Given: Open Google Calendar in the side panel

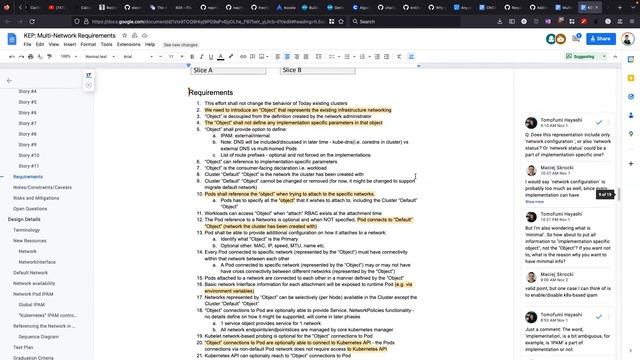Looking at the screenshot, I should pos(631,59).
